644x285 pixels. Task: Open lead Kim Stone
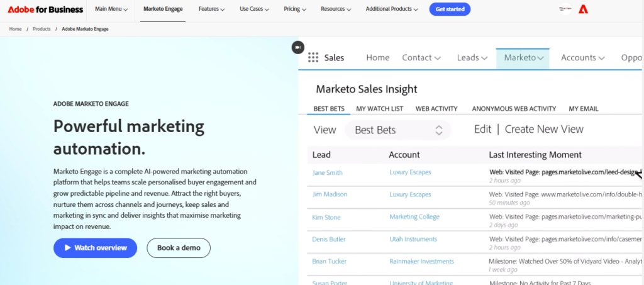326,217
